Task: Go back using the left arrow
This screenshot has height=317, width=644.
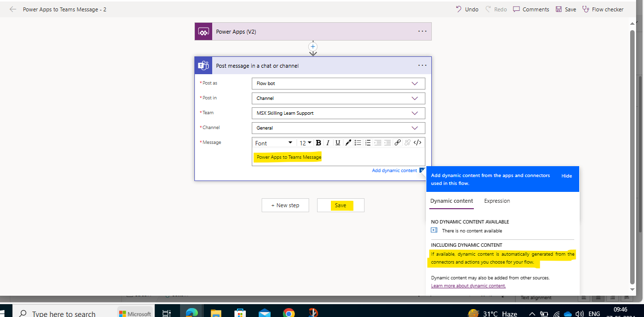Action: coord(13,9)
